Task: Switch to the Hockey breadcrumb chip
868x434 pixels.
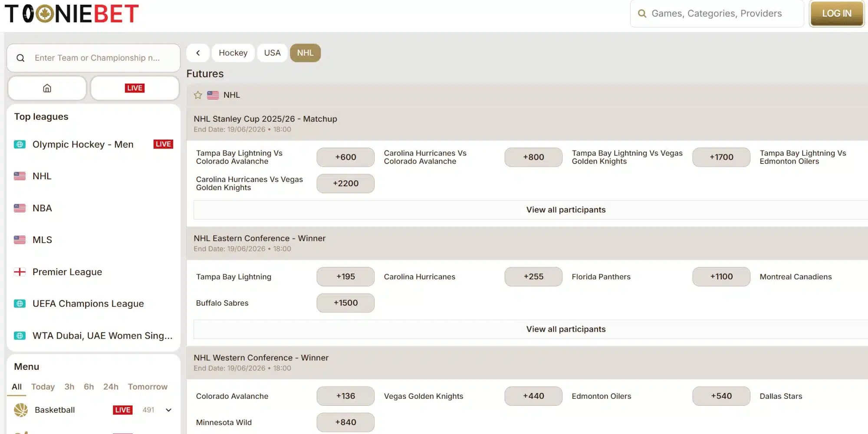Action: [x=233, y=53]
